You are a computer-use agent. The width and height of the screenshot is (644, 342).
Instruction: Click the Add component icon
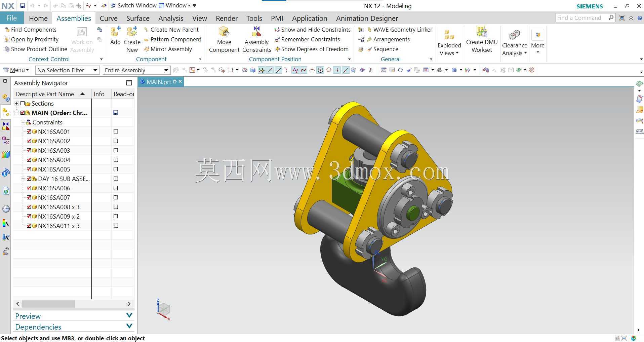(x=115, y=32)
